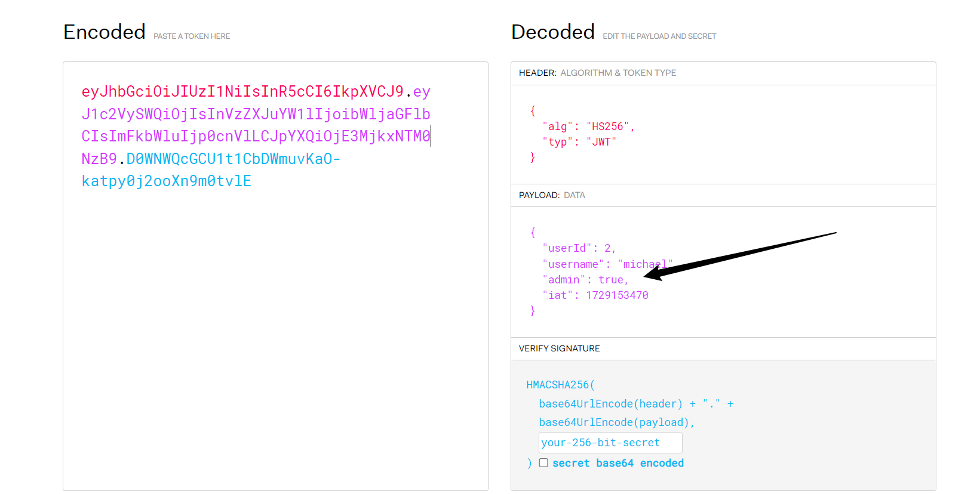Click the NzB9 end of the payload segment
The height and width of the screenshot is (494, 980).
[x=99, y=159]
